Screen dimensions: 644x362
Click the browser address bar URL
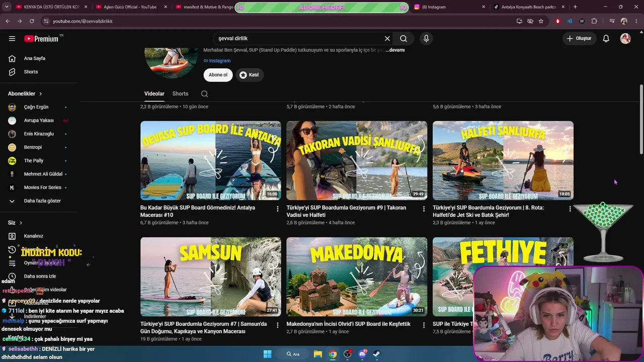pyautogui.click(x=83, y=21)
